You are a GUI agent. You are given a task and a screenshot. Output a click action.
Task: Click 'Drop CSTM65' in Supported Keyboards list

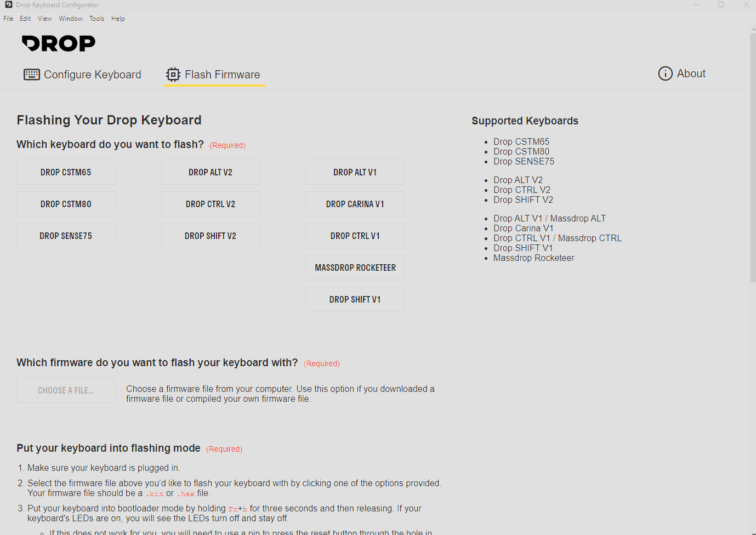tap(521, 141)
